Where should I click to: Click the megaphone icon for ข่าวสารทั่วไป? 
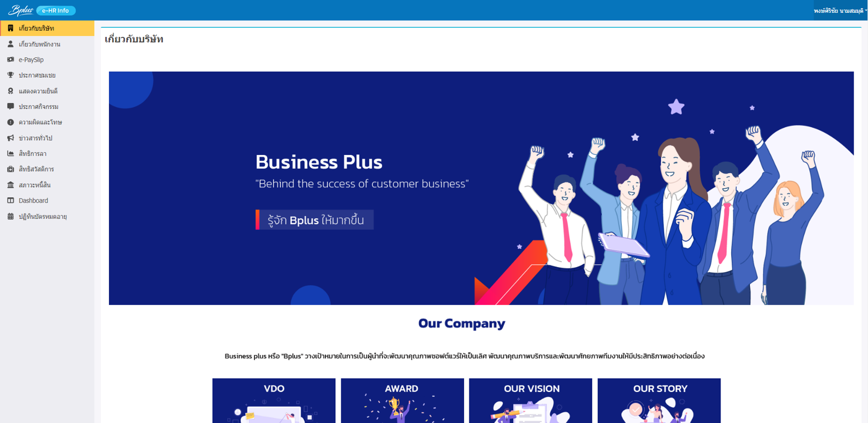click(10, 138)
